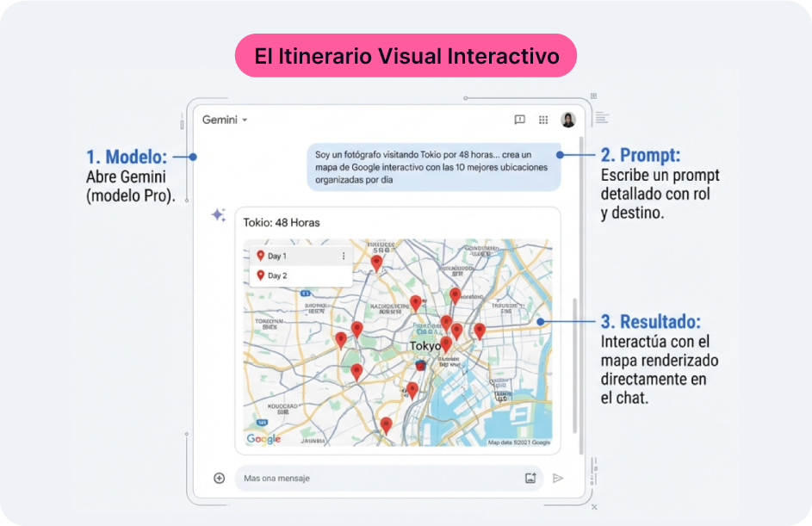Click the "Map data" attribution text
The height and width of the screenshot is (526, 812).
519,442
